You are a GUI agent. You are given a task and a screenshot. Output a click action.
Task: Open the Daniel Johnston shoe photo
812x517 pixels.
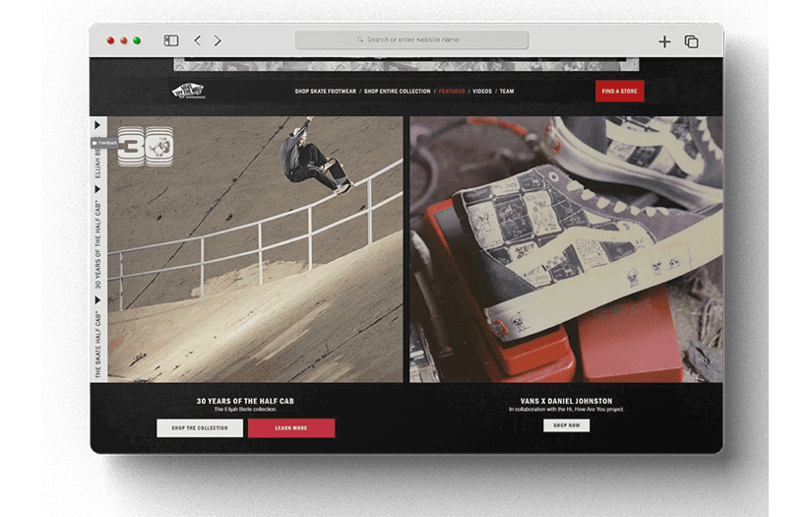566,249
